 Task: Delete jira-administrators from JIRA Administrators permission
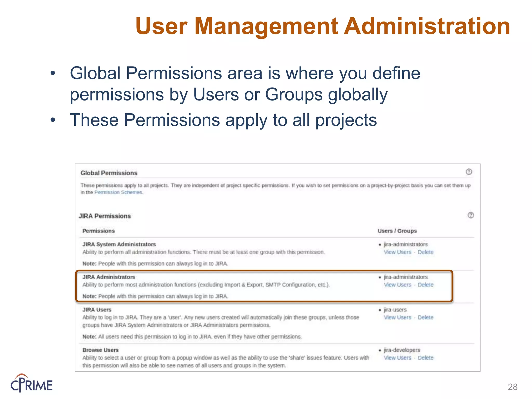425,285
